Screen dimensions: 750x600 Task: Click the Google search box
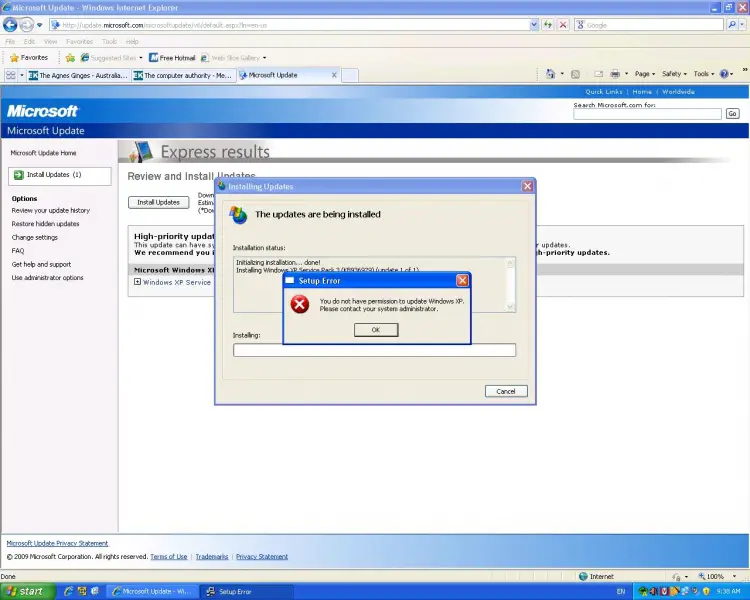(x=649, y=25)
